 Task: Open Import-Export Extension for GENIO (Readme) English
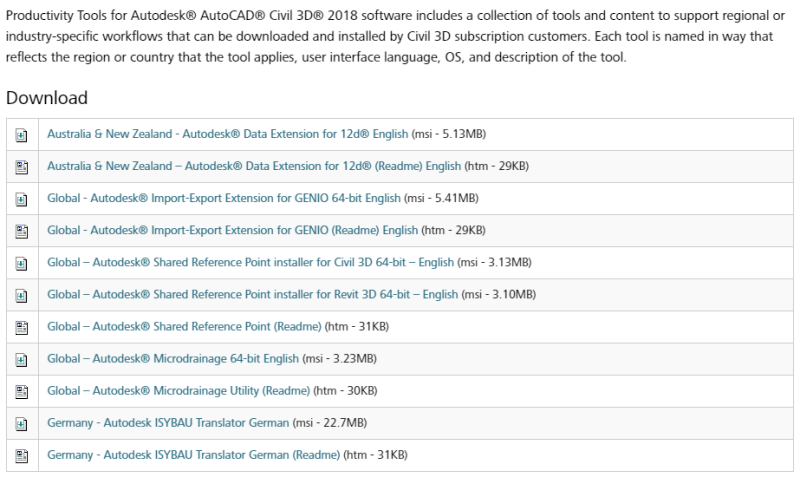pyautogui.click(x=233, y=231)
